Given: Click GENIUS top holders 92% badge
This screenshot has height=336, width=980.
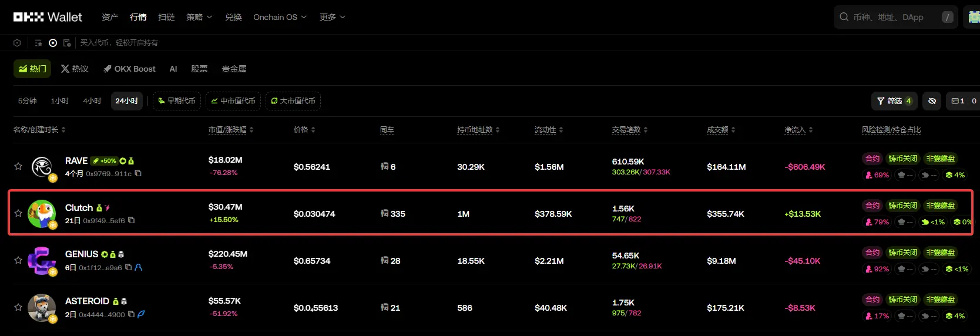Looking at the screenshot, I should (x=877, y=269).
